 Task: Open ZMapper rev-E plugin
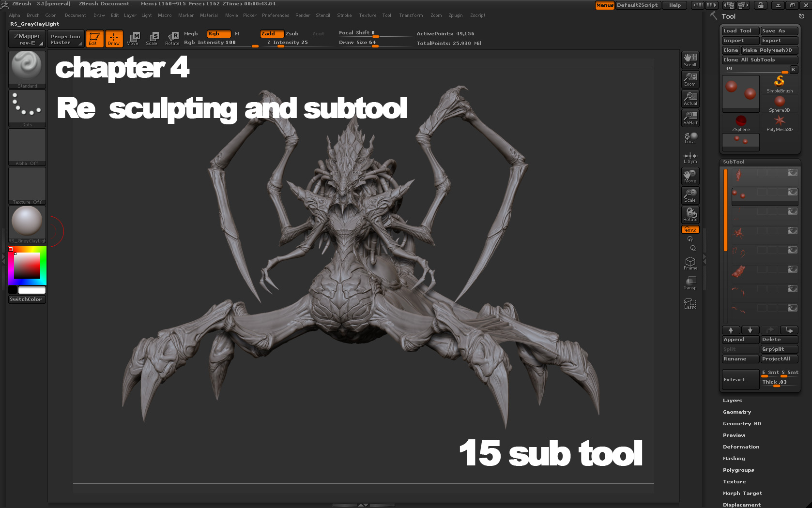point(27,39)
